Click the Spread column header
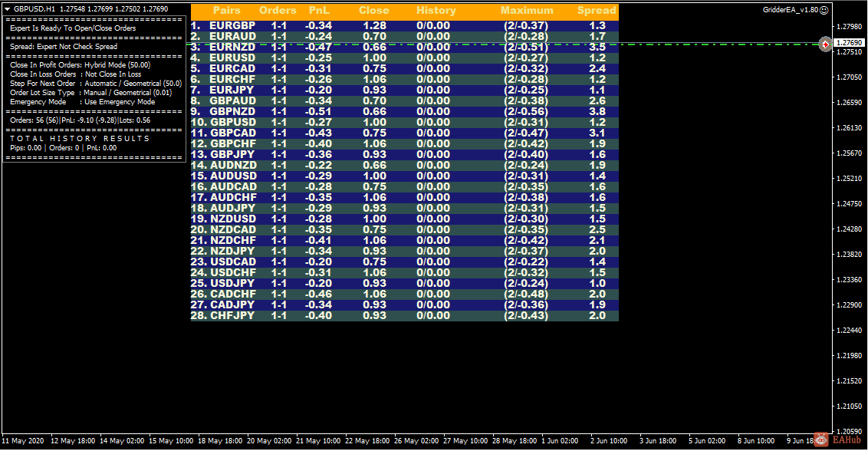868x451 pixels. tap(597, 11)
